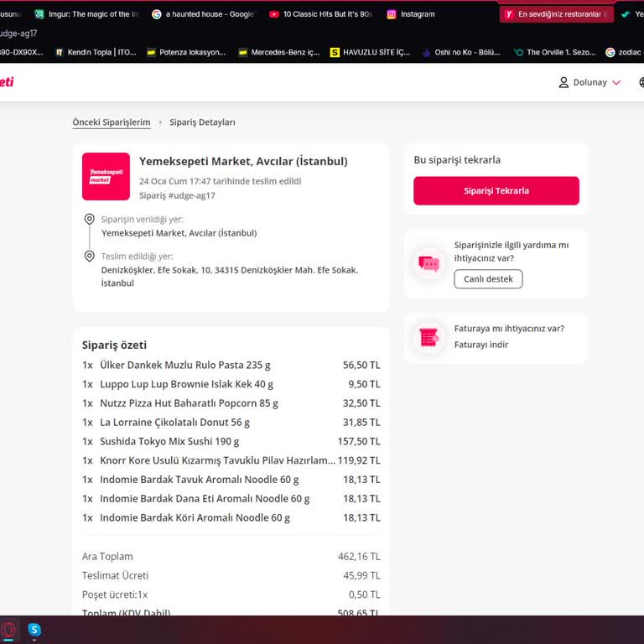Open Skype from the taskbar

pyautogui.click(x=34, y=630)
